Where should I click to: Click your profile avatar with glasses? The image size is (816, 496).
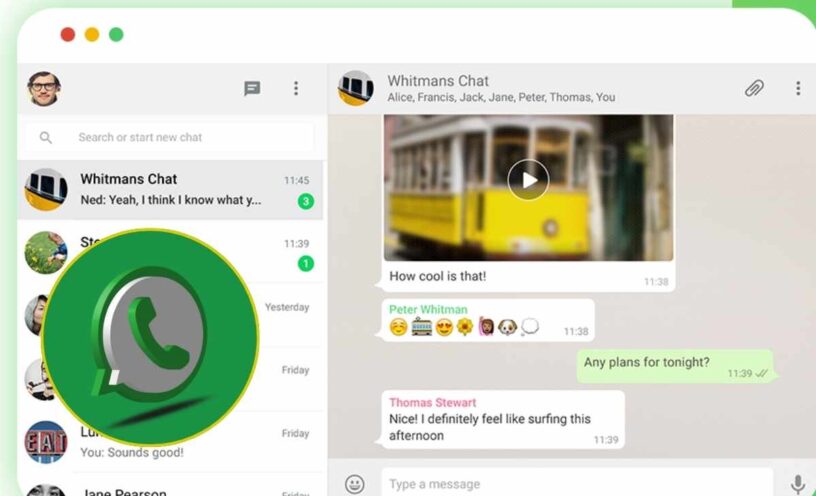click(44, 88)
